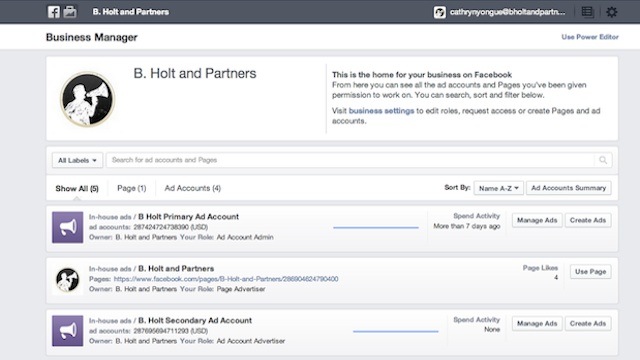Click B. Holt Secondary Ad Account megaphone icon
Viewport: 640px width, 360px height.
[68, 331]
